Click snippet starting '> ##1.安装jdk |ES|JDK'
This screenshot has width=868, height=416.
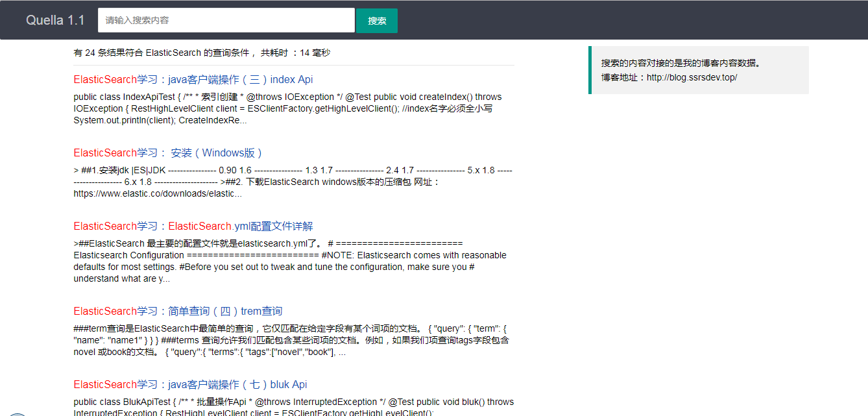[x=293, y=182]
